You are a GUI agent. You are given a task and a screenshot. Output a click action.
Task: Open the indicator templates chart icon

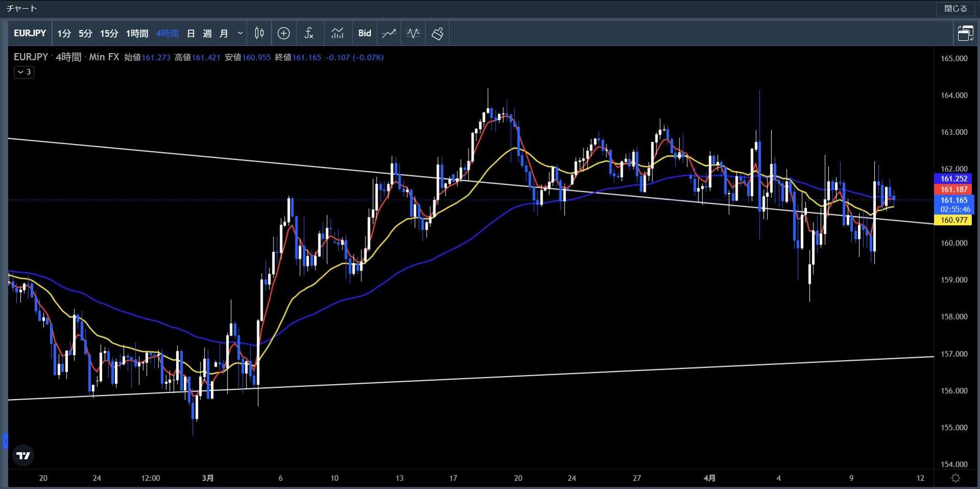pos(337,33)
